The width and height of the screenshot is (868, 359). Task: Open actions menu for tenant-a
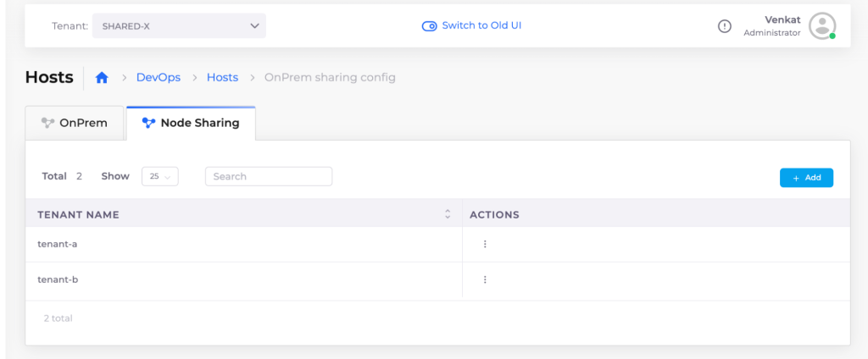pyautogui.click(x=485, y=244)
